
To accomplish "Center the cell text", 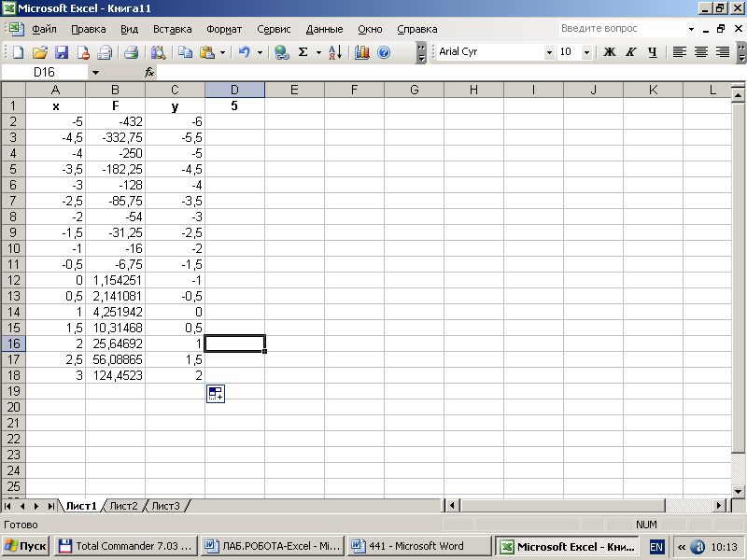I will click(701, 52).
